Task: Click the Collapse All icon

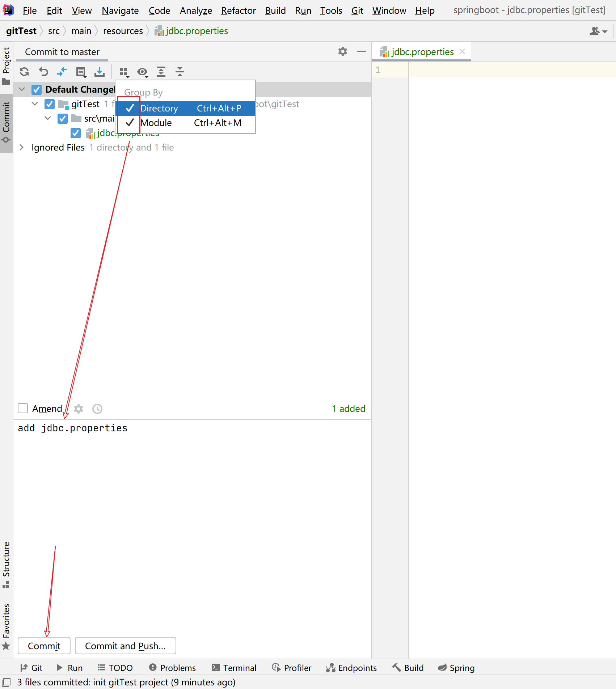Action: [x=180, y=72]
